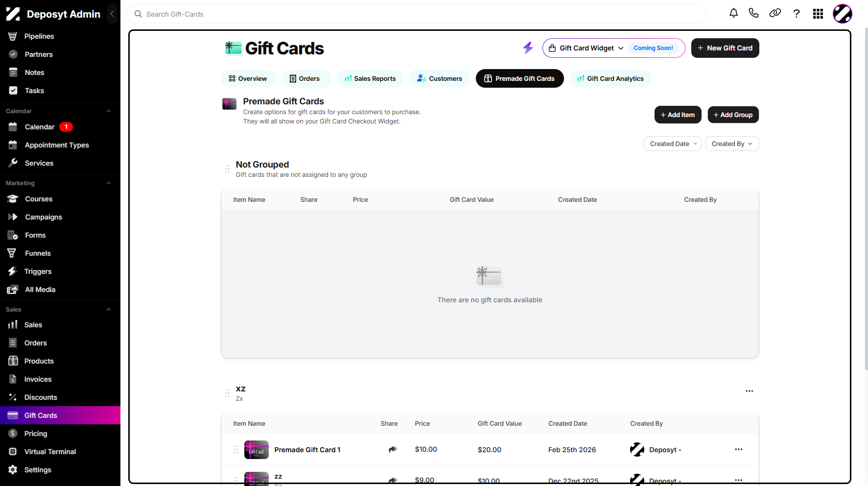Viewport: 868px width, 486px height.
Task: Click Premade Gift Card 1 thumbnail
Action: (257, 449)
